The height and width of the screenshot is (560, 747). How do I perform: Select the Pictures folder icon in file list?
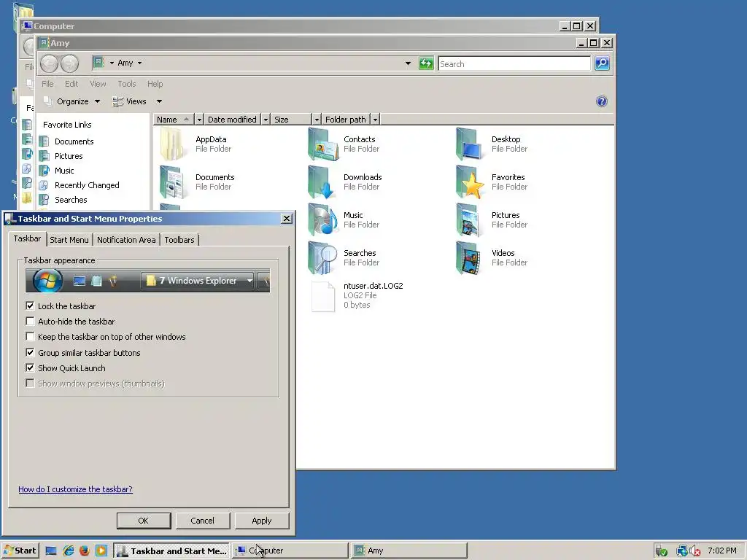469,219
